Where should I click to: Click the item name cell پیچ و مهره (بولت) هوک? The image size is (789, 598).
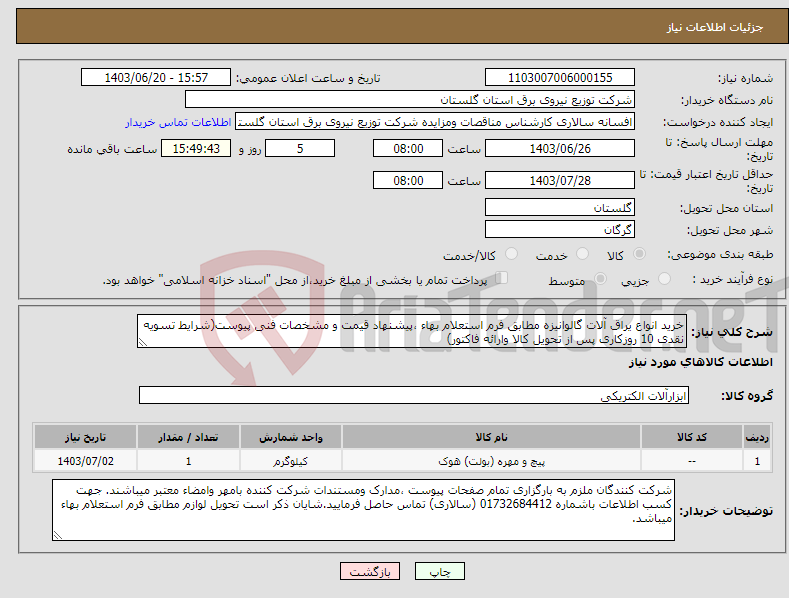[491, 461]
